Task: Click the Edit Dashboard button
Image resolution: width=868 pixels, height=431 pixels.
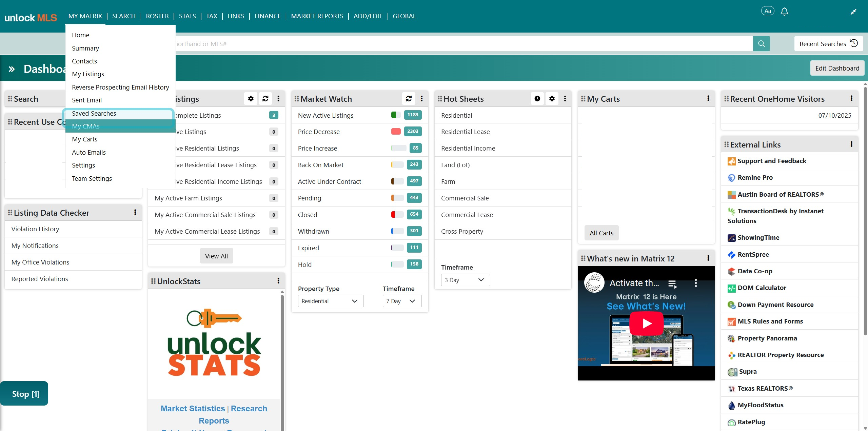Action: pos(837,68)
